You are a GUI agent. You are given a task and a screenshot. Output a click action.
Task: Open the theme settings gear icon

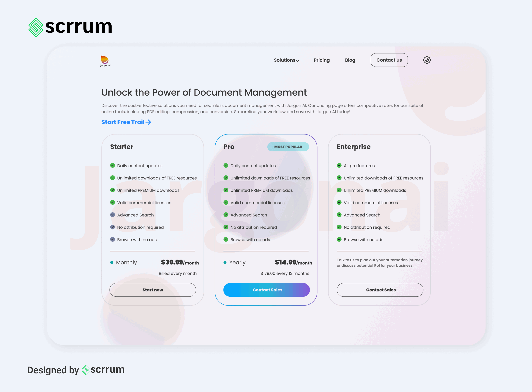(x=427, y=60)
